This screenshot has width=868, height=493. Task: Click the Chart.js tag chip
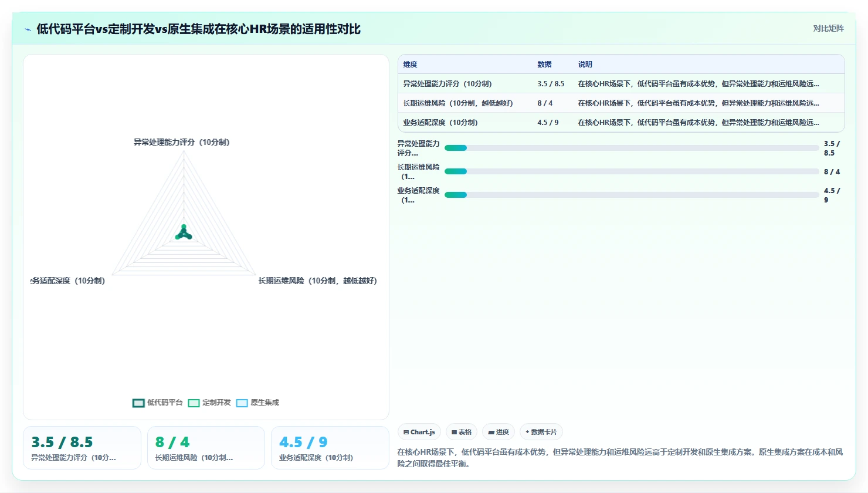tap(419, 432)
